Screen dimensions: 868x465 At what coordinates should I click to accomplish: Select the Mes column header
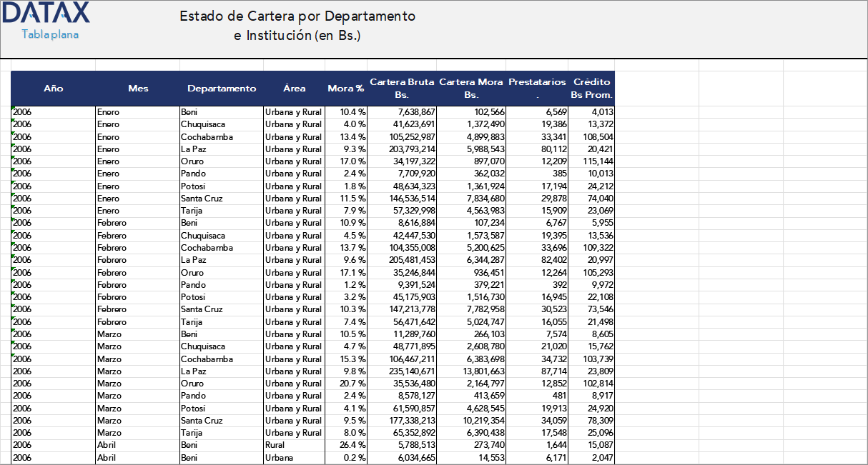(138, 89)
